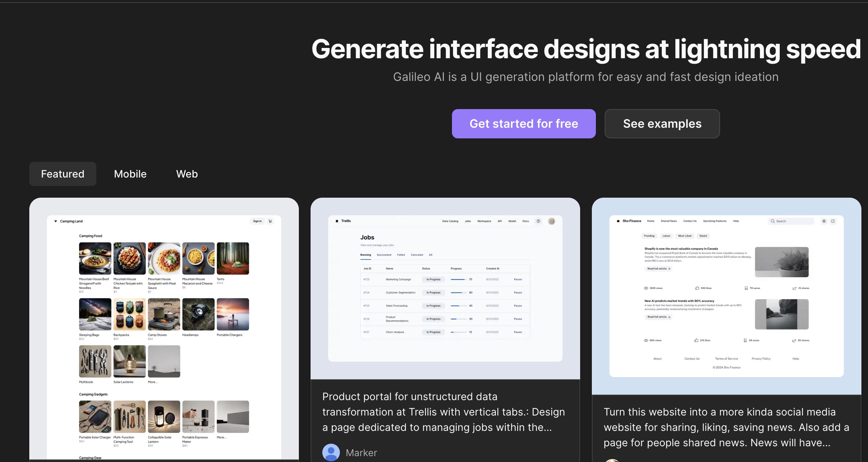Click the Marker user avatar icon

pos(331,452)
